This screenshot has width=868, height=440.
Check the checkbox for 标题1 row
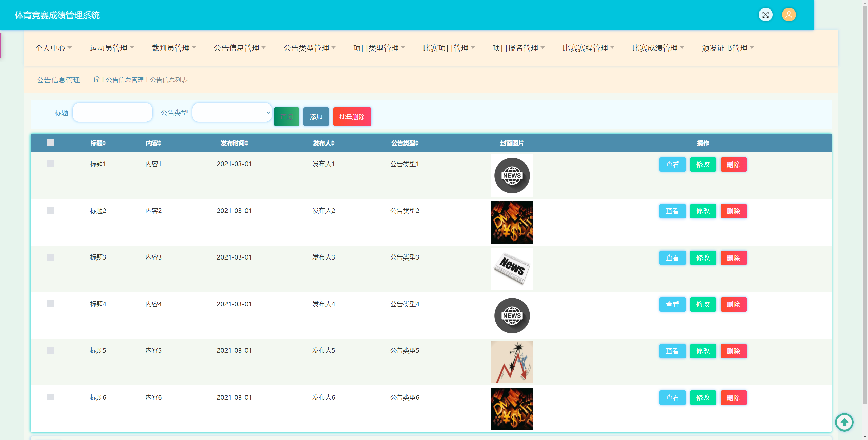pyautogui.click(x=51, y=164)
